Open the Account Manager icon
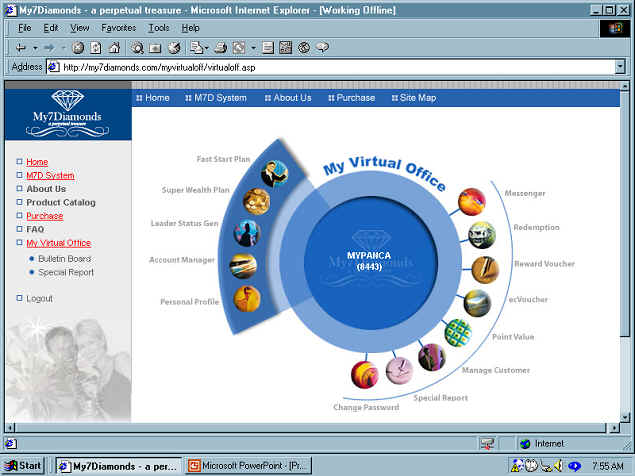Screen dimensions: 635x476 click(x=243, y=266)
